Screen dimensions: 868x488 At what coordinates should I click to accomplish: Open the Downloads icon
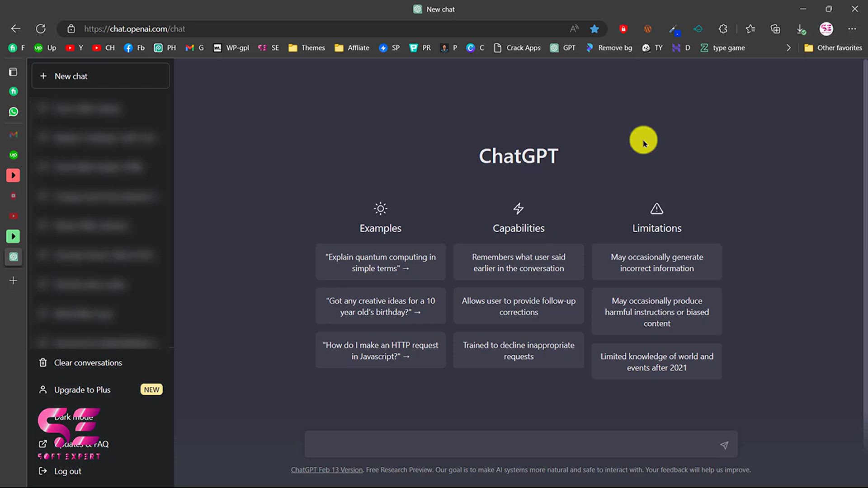click(801, 29)
